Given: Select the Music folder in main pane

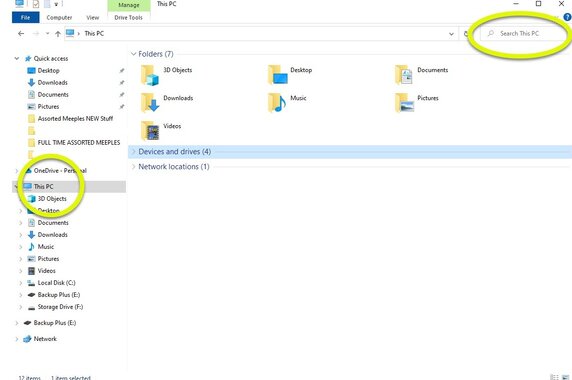Looking at the screenshot, I should tap(287, 103).
